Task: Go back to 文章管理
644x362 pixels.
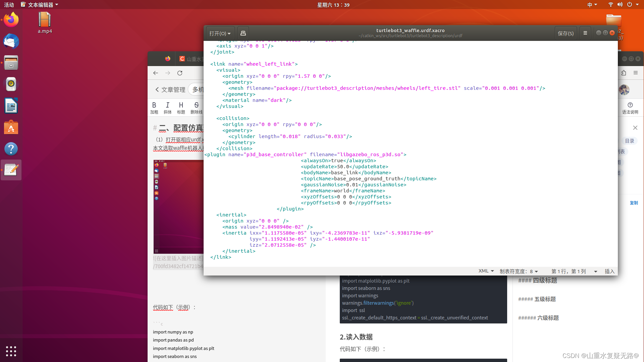Action: click(x=170, y=89)
